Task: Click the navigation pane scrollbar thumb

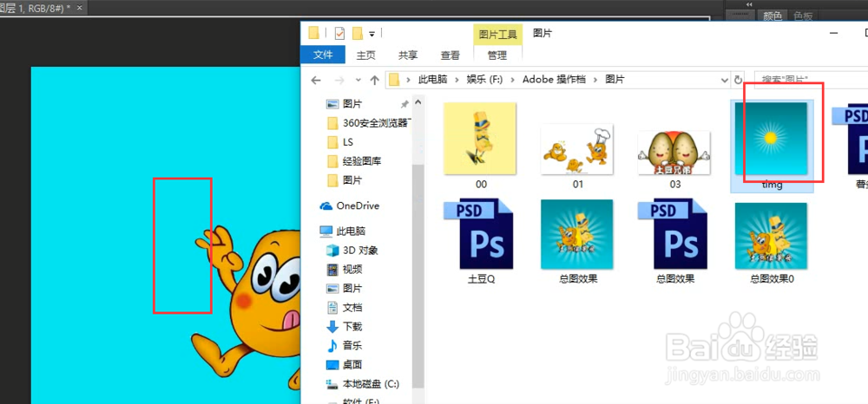Action: [418, 275]
